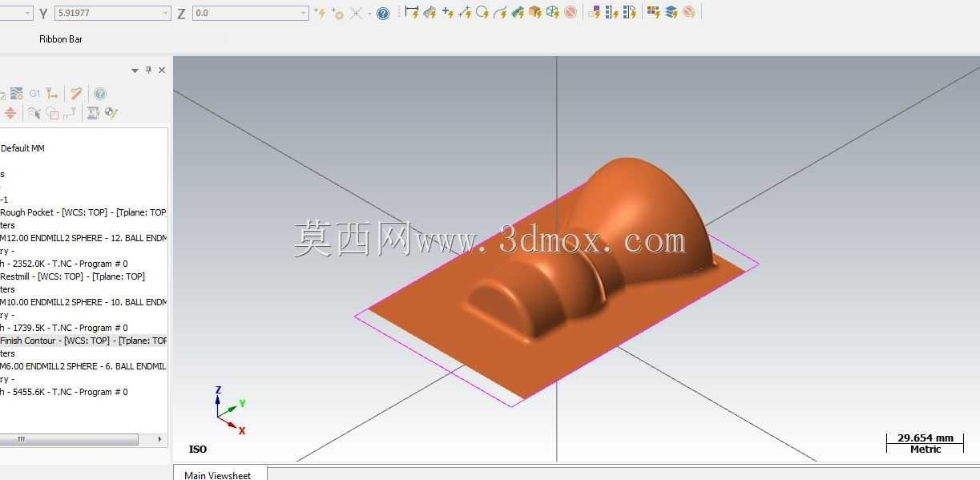
Task: Click the tool-with-arrow icon in operations panel
Action: point(52,94)
